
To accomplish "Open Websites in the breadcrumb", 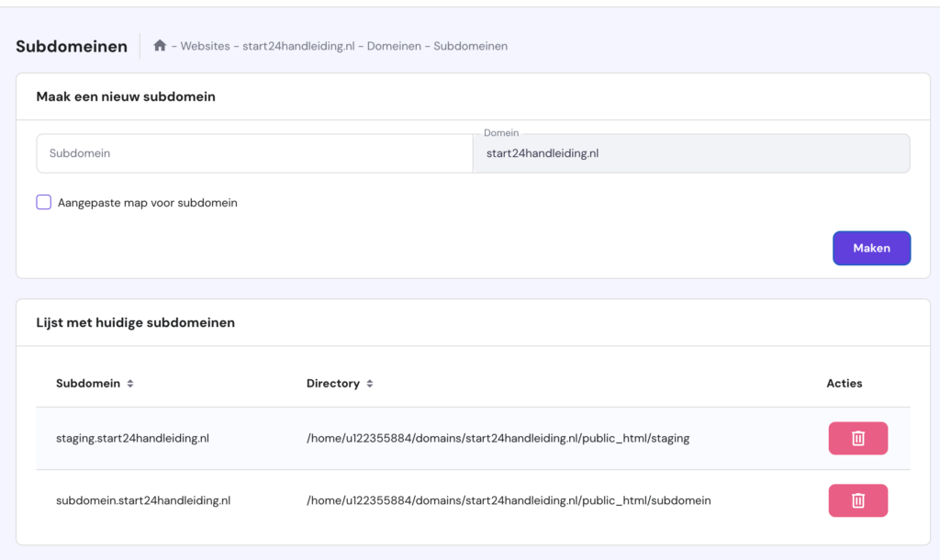I will [x=205, y=46].
